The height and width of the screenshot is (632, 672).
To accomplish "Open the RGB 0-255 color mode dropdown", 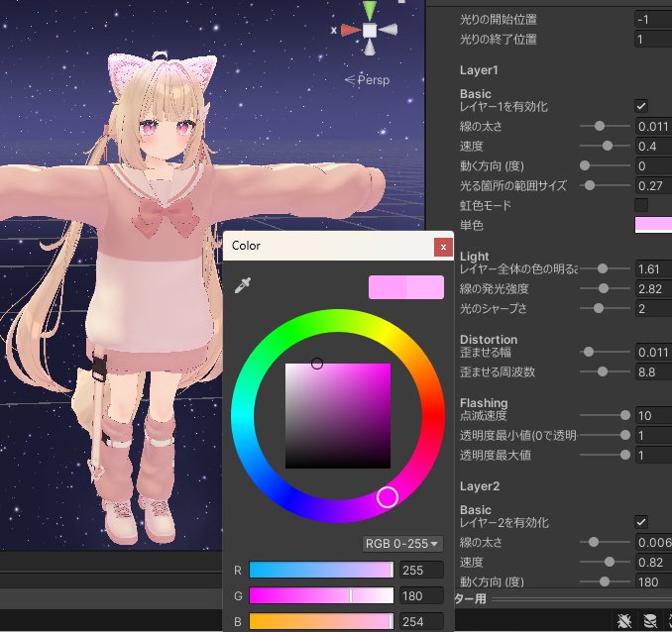I will (402, 544).
